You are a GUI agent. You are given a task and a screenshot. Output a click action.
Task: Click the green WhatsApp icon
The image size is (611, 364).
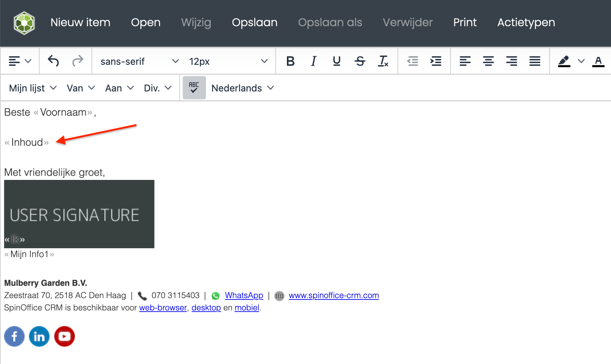[216, 296]
